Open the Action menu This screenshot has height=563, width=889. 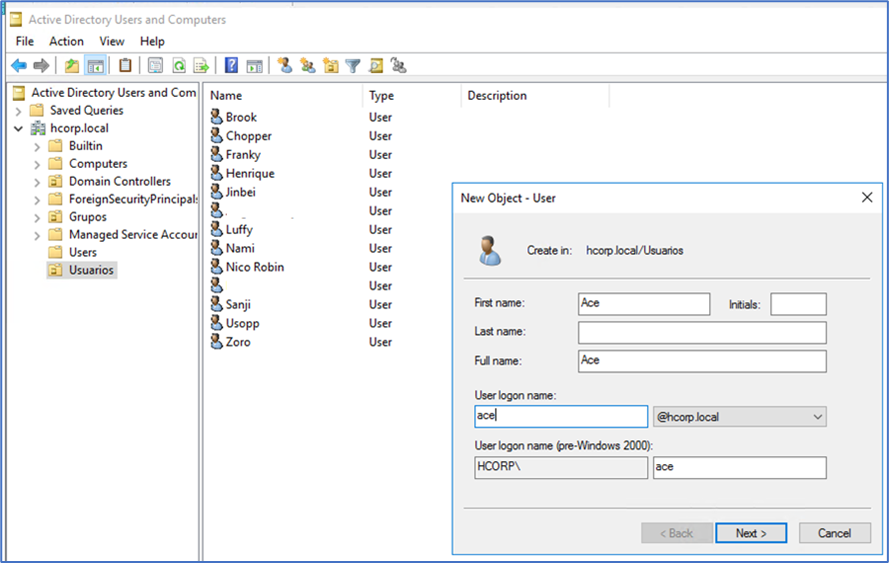[x=66, y=41]
